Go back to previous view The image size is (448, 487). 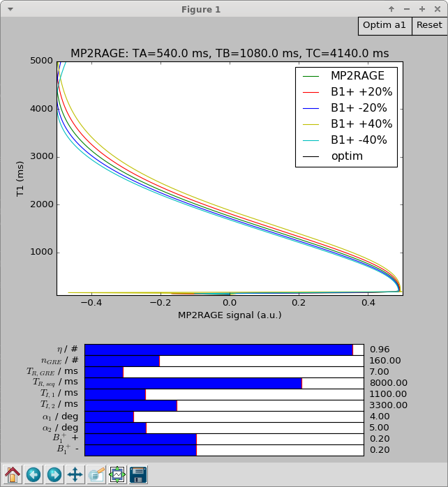tap(33, 475)
